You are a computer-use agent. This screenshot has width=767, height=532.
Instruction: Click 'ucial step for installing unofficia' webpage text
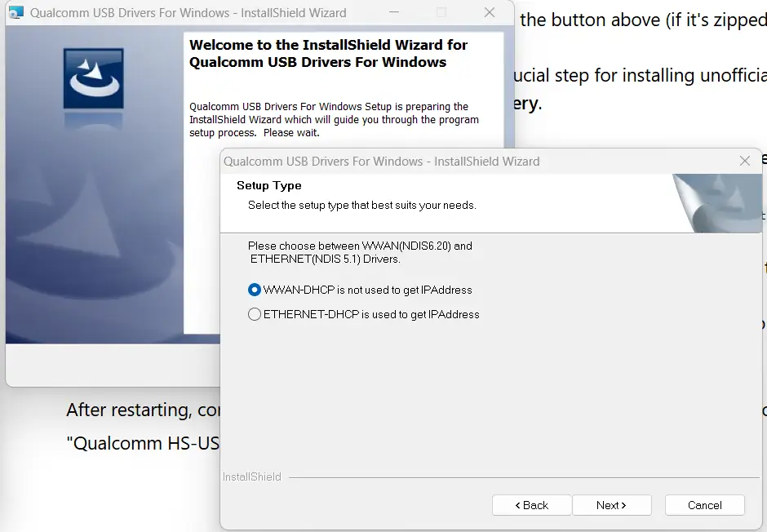[x=640, y=75]
